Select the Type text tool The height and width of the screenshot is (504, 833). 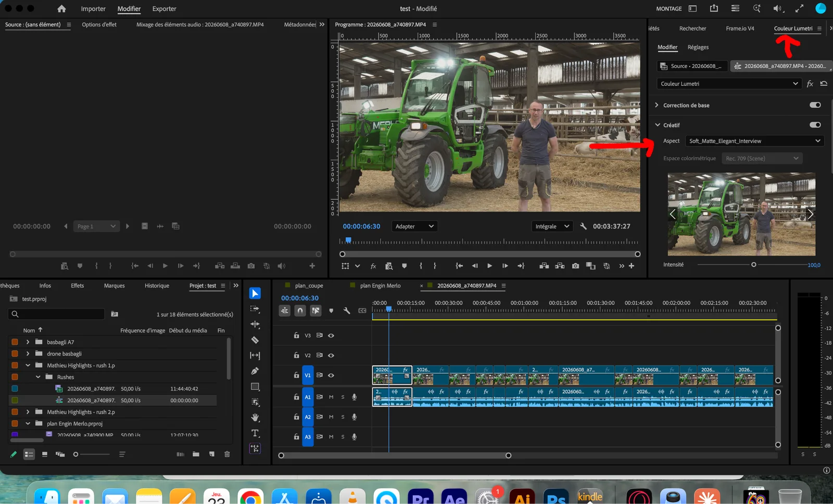coord(255,433)
